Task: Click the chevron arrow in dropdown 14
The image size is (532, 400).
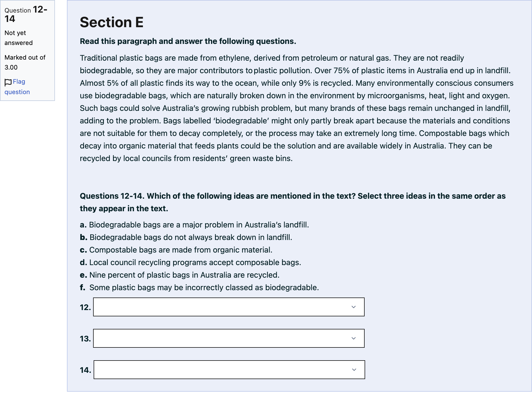Action: [x=354, y=370]
